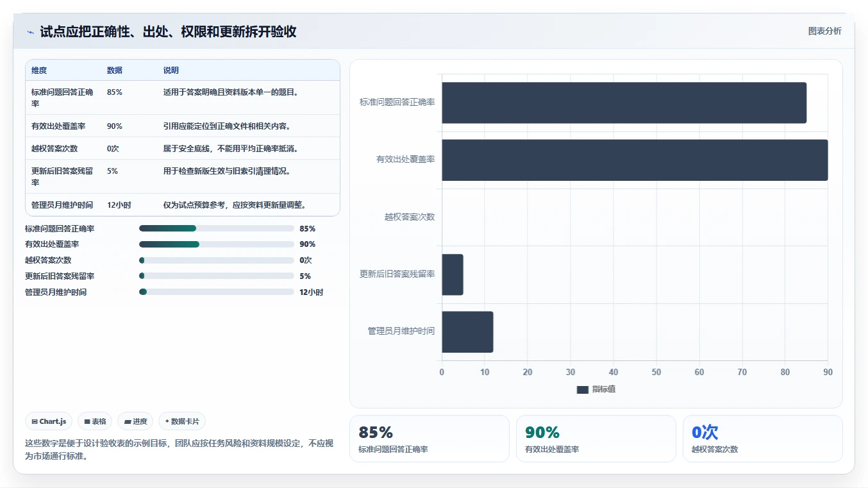Click the chart y-axis label 管理员月维护时间
This screenshot has width=868, height=488.
coord(401,332)
